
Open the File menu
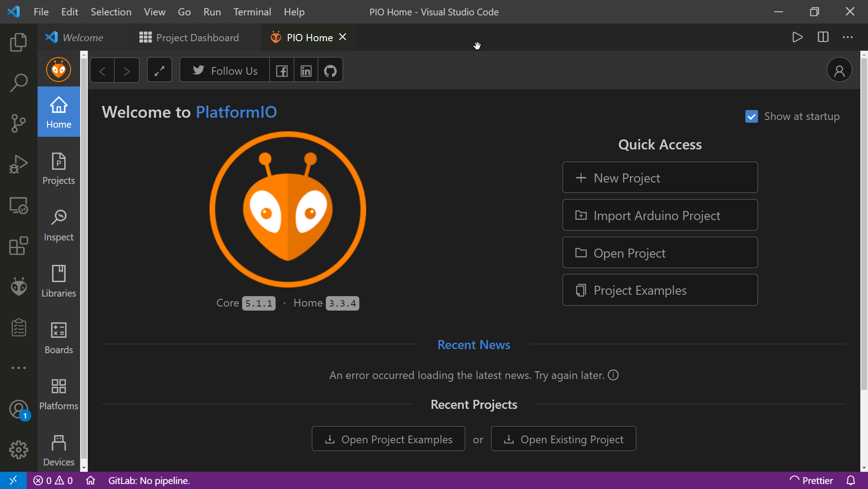pyautogui.click(x=41, y=12)
